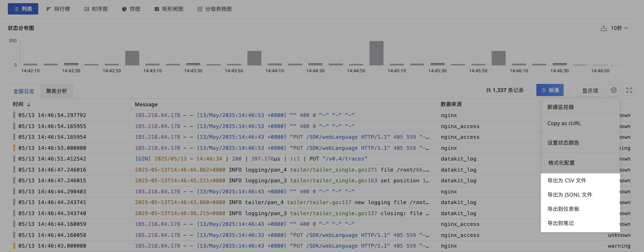Open the 矩形树图 treemap view
Image resolution: width=644 pixels, height=252 pixels.
169,9
